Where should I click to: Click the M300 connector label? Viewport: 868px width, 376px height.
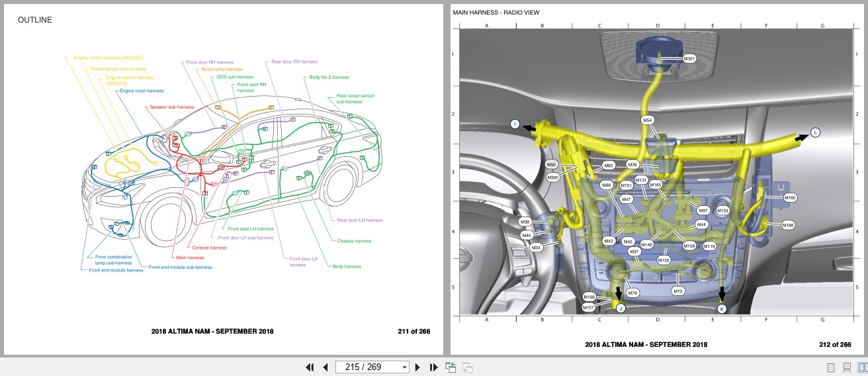(x=553, y=177)
